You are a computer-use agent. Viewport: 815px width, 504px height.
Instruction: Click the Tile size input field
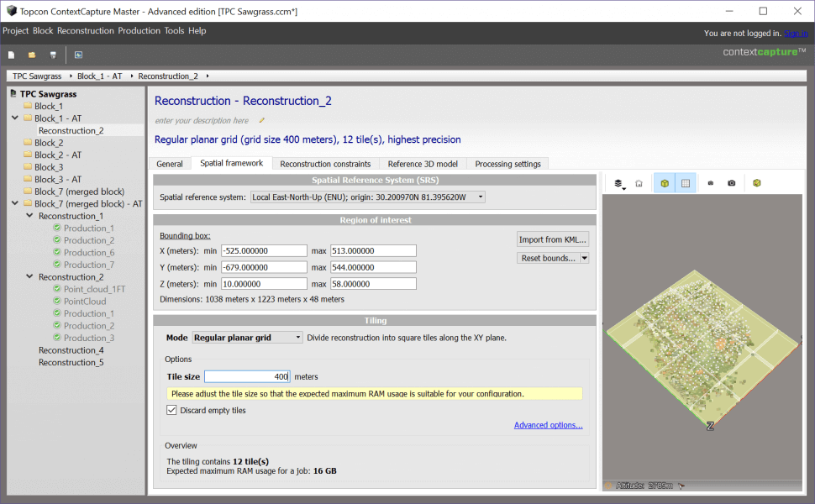click(x=247, y=376)
